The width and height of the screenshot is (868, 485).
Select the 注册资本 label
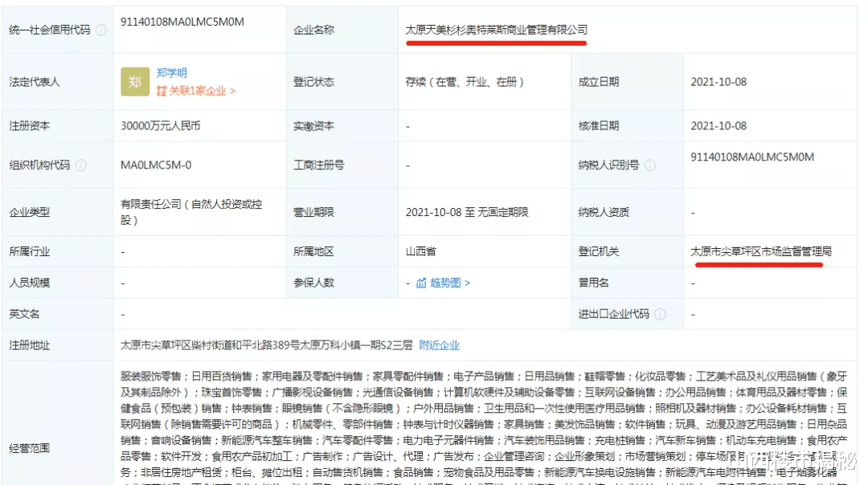(30, 125)
